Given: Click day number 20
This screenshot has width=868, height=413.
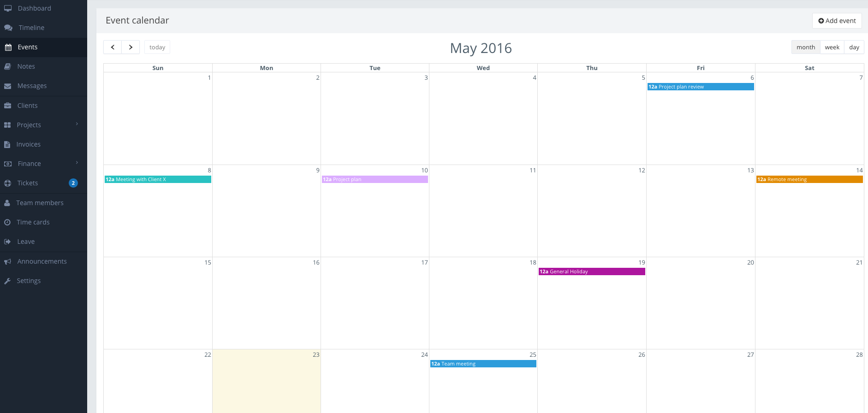Looking at the screenshot, I should click(750, 262).
